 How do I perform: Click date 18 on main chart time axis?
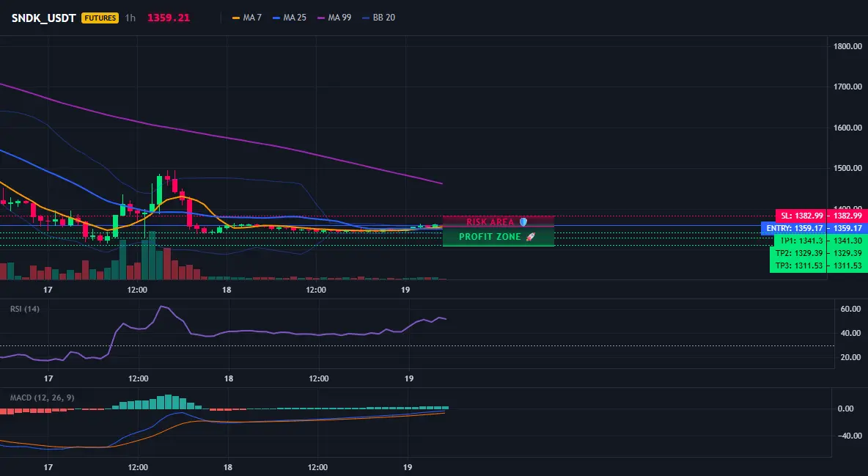point(227,290)
